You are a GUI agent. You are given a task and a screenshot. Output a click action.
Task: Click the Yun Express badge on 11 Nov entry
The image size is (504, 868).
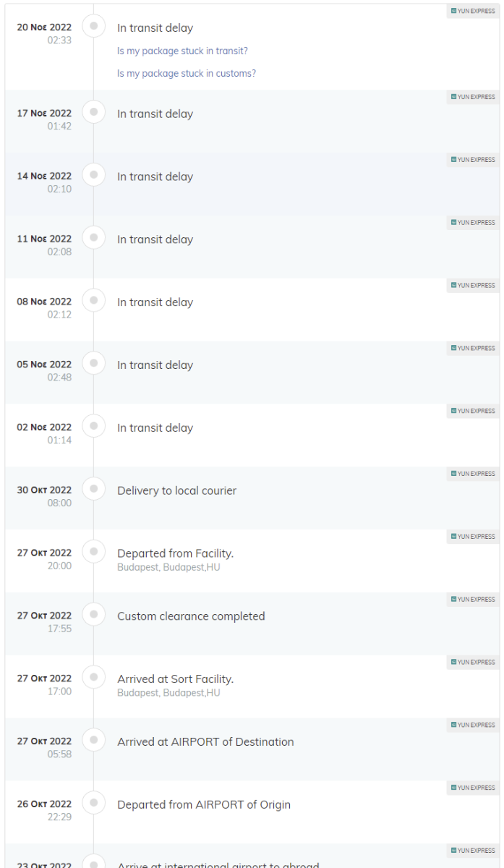(473, 222)
